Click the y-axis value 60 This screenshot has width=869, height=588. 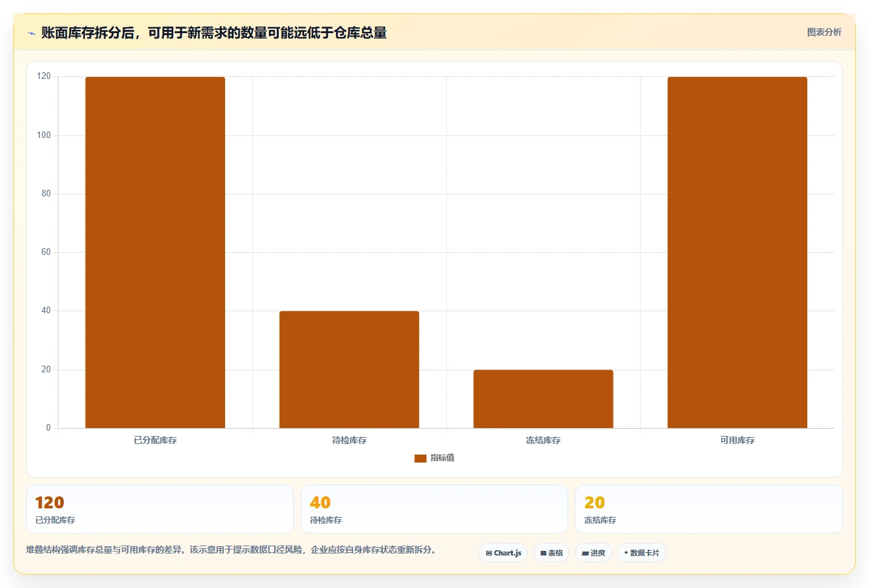point(46,252)
